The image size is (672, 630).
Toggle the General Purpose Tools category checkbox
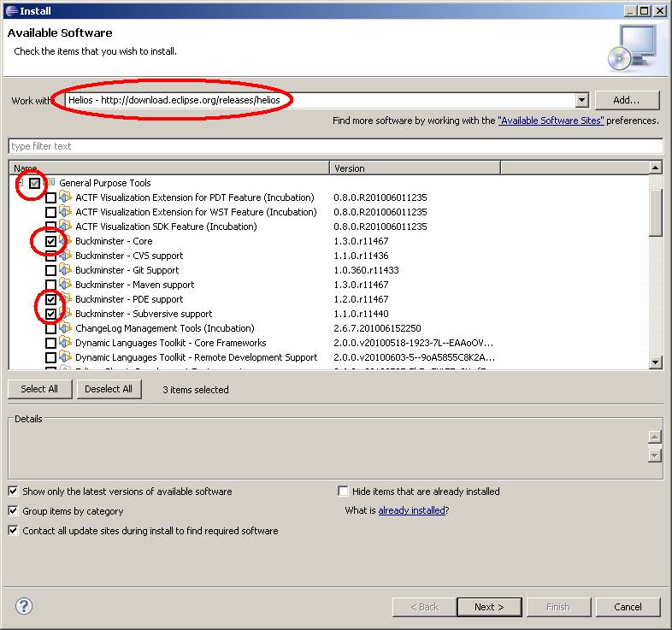pyautogui.click(x=35, y=184)
